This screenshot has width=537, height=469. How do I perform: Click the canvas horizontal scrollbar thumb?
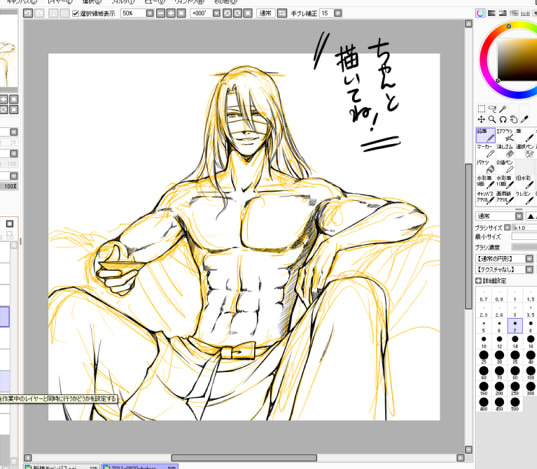pos(244,458)
